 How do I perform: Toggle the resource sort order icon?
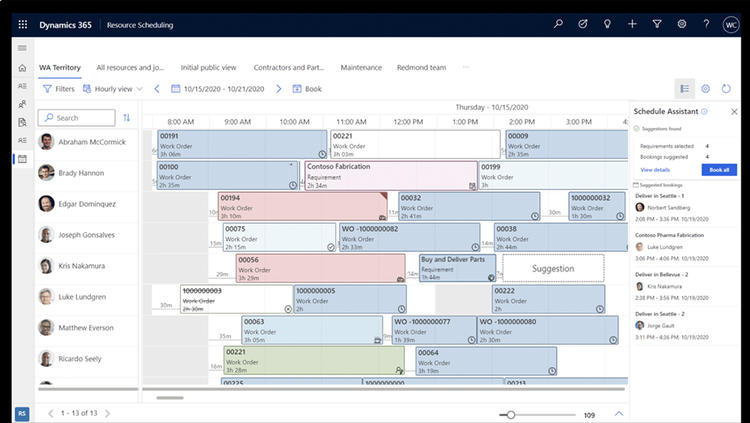(x=126, y=117)
